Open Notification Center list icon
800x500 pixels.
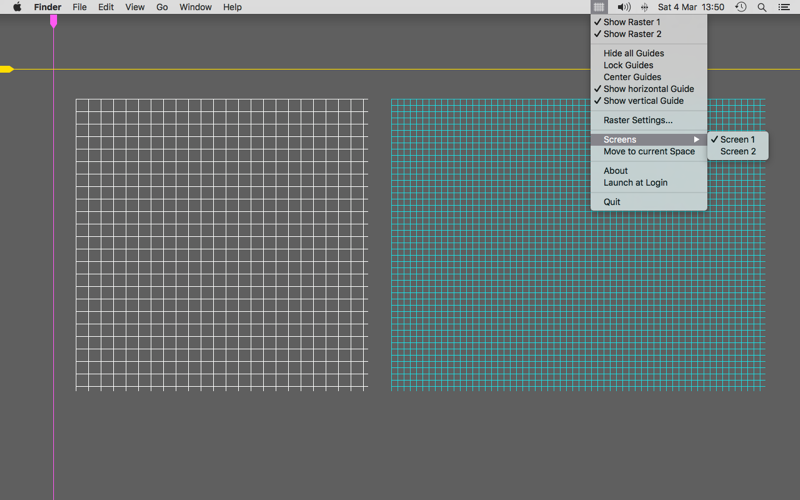coord(784,7)
